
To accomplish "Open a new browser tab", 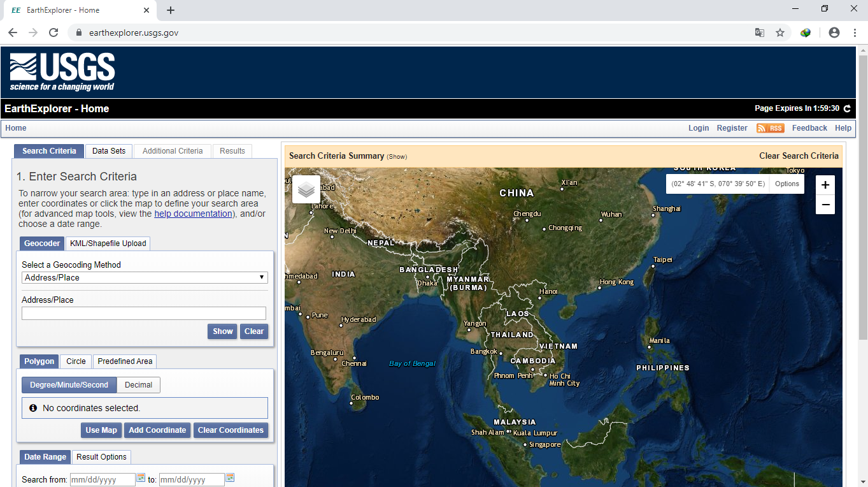I will [x=171, y=10].
